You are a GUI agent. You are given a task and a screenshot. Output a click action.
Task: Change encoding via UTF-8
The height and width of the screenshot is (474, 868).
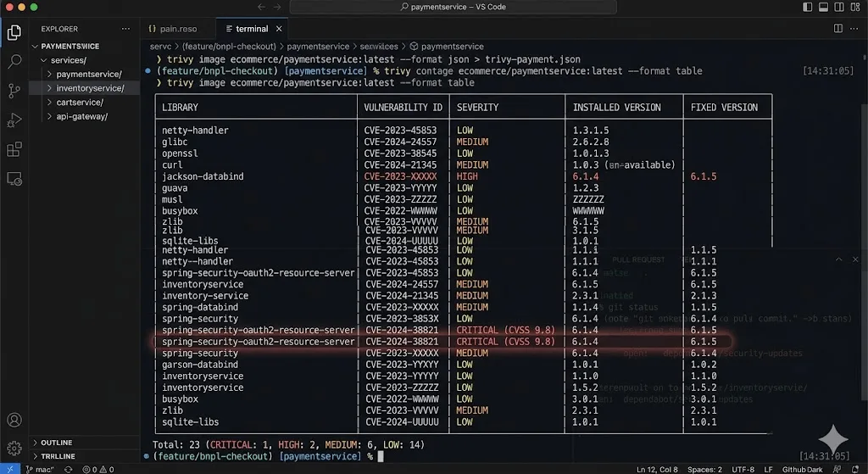point(743,469)
